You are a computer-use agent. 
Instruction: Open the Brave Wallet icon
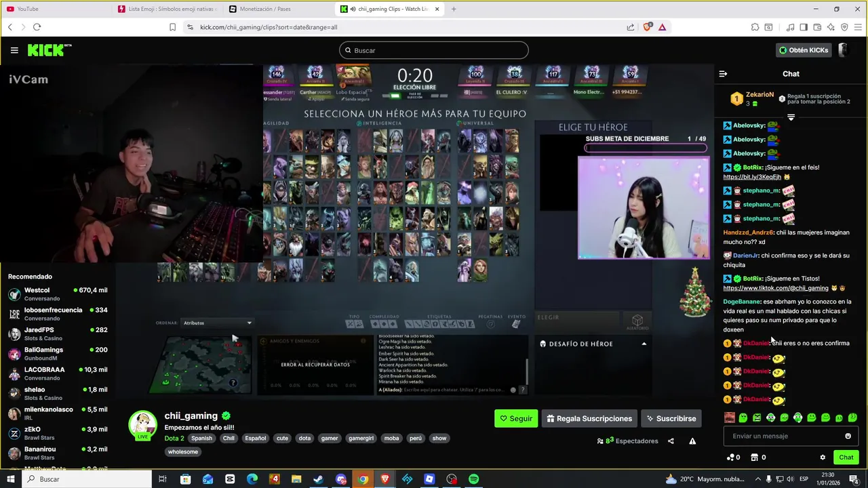[x=817, y=27]
